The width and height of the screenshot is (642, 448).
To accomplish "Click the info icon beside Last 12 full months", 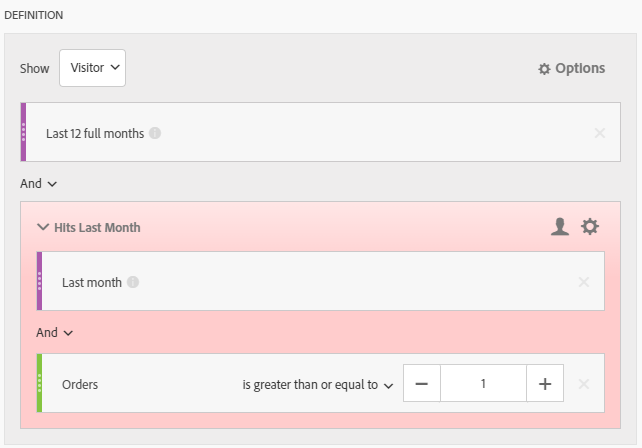I will coord(156,132).
